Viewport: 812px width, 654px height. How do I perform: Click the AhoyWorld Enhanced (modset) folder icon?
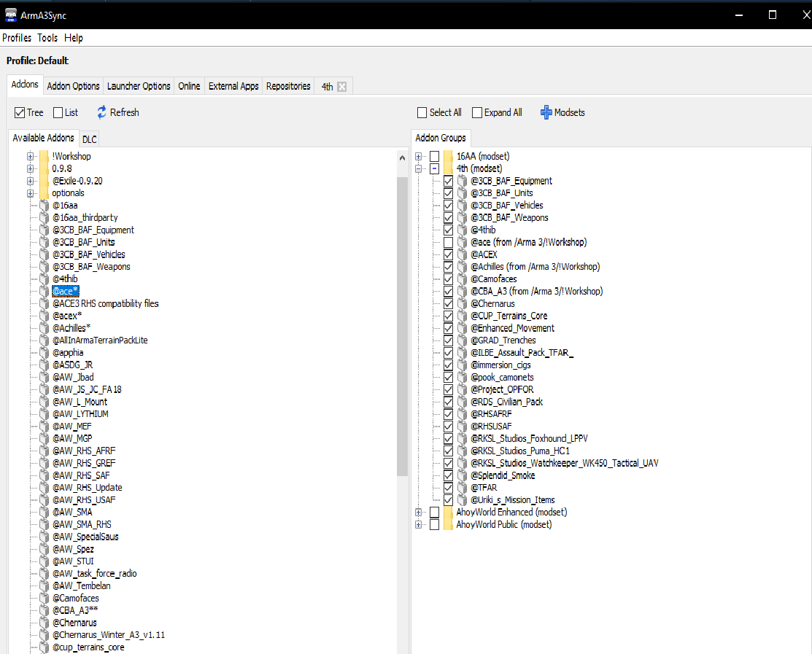click(449, 513)
